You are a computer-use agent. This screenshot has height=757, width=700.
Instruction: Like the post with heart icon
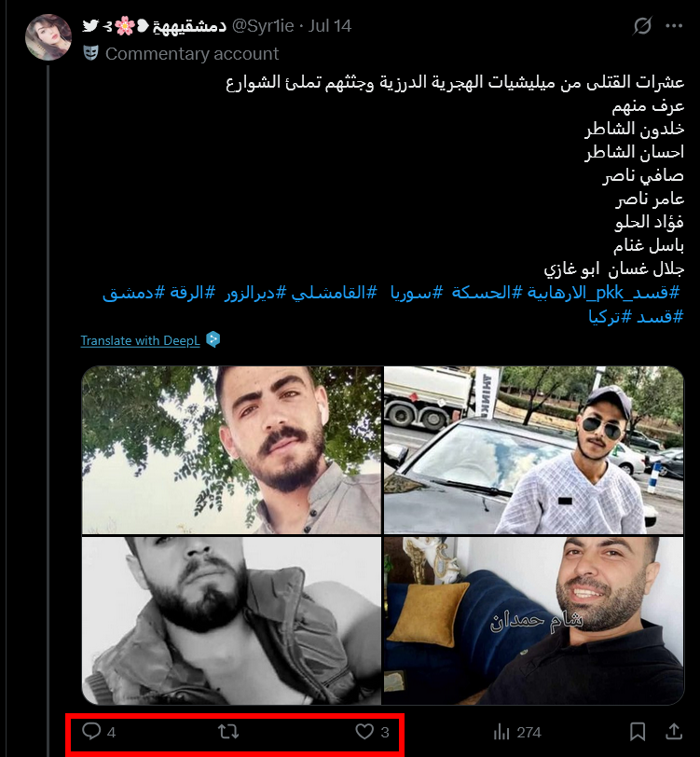(364, 732)
